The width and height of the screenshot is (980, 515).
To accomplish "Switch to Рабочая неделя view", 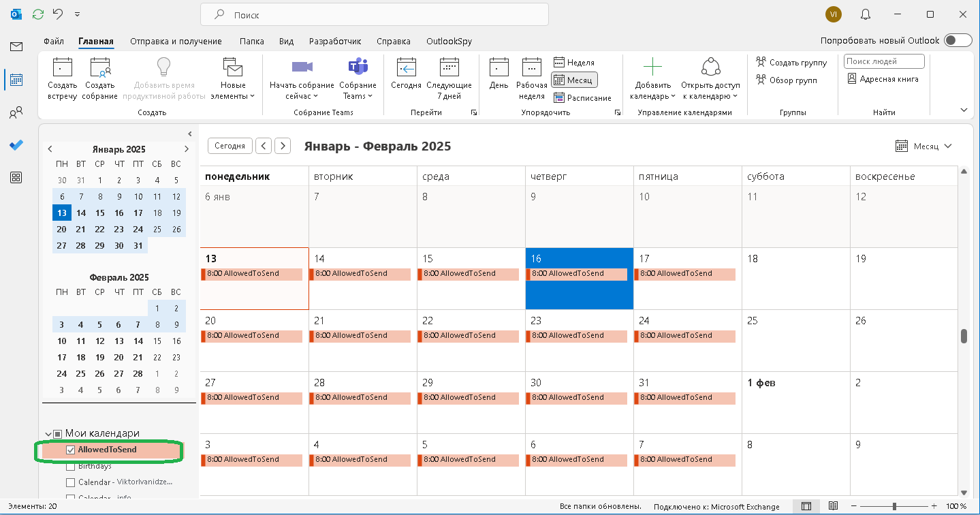I will (x=532, y=78).
